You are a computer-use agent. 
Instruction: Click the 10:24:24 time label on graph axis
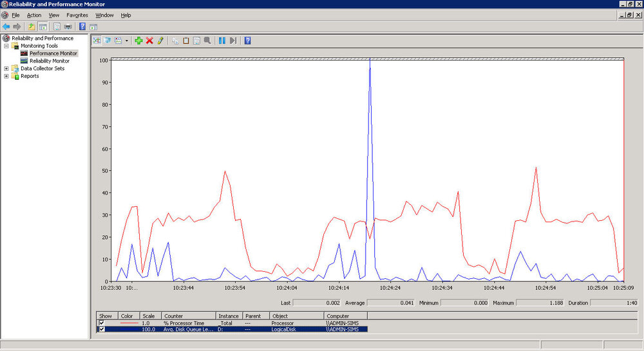click(390, 288)
